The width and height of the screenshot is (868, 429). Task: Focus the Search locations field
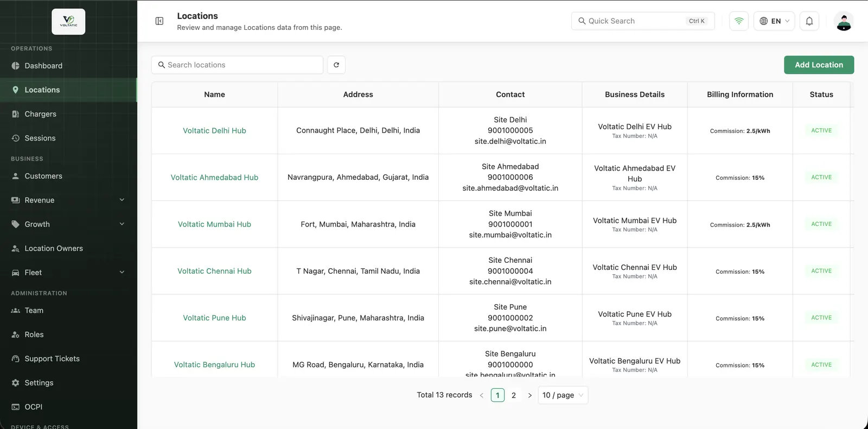pyautogui.click(x=237, y=65)
